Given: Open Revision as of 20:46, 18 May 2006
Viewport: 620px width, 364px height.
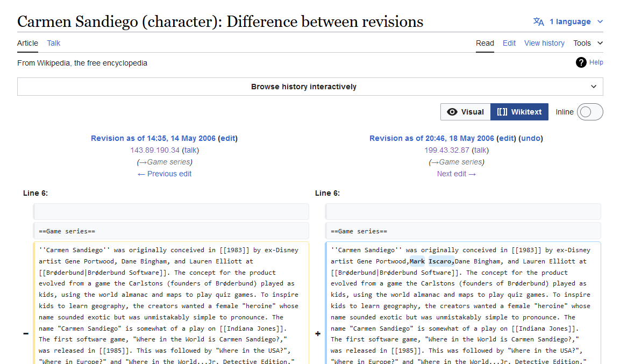Looking at the screenshot, I should (431, 138).
